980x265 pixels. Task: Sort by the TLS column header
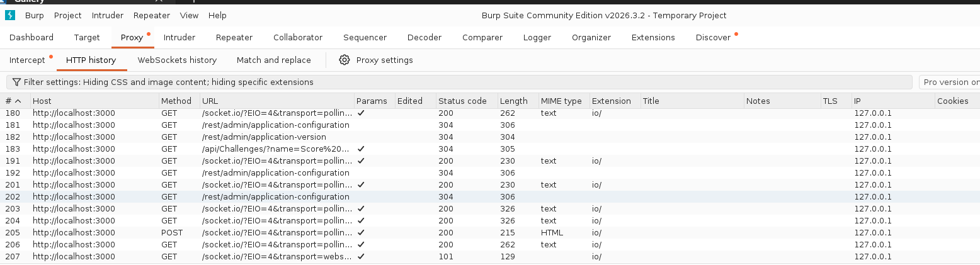pos(836,101)
